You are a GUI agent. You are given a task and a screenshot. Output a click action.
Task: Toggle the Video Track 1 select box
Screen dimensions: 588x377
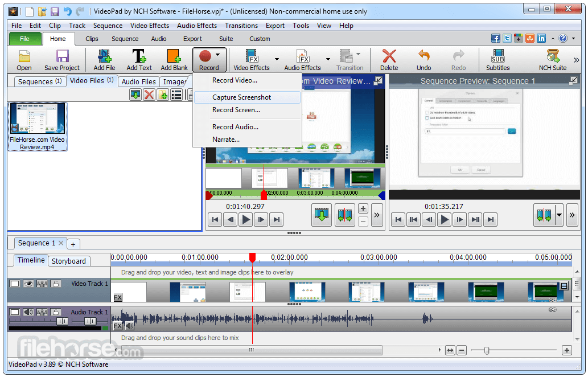tap(15, 284)
